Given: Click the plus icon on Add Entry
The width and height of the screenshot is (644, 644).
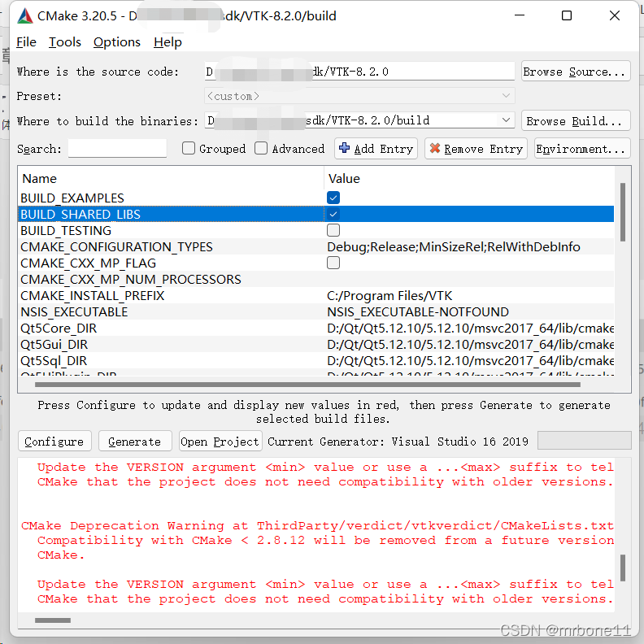Looking at the screenshot, I should point(344,148).
